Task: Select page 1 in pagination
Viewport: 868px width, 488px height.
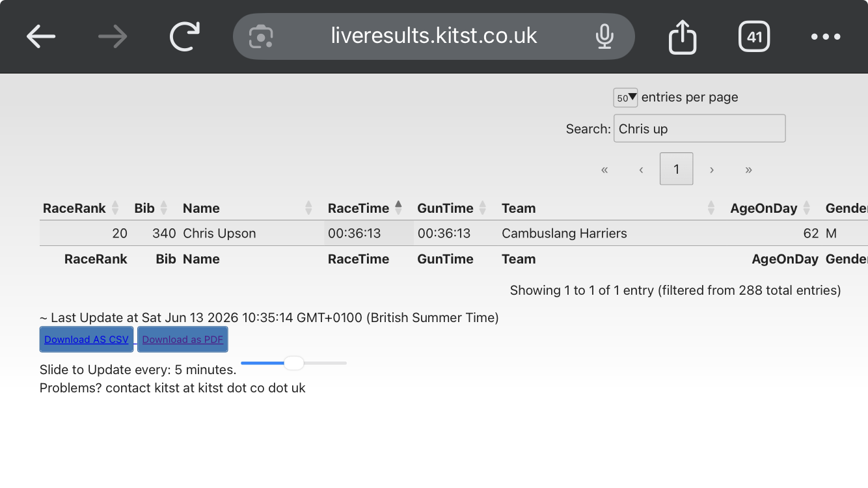Action: coord(676,169)
